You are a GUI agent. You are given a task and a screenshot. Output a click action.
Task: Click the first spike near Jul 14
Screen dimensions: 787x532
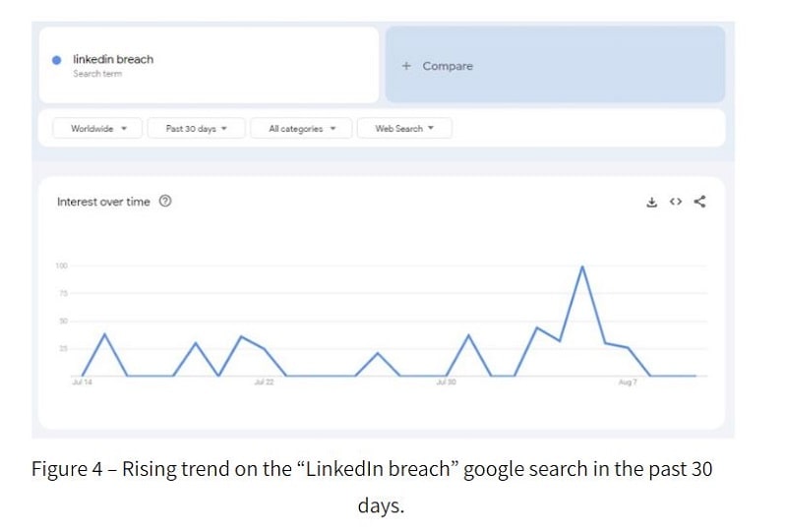(x=104, y=333)
